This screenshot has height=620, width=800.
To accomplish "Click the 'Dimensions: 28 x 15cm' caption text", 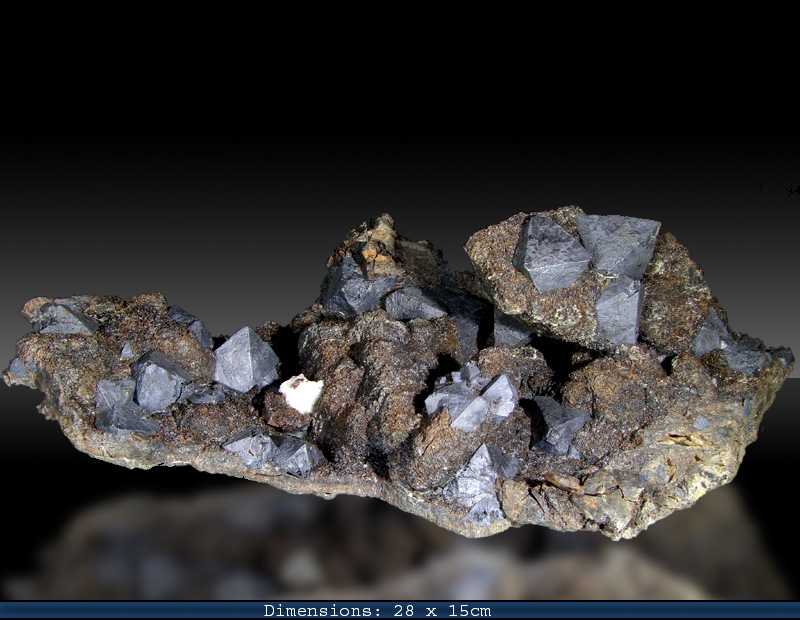I will pos(377,611).
